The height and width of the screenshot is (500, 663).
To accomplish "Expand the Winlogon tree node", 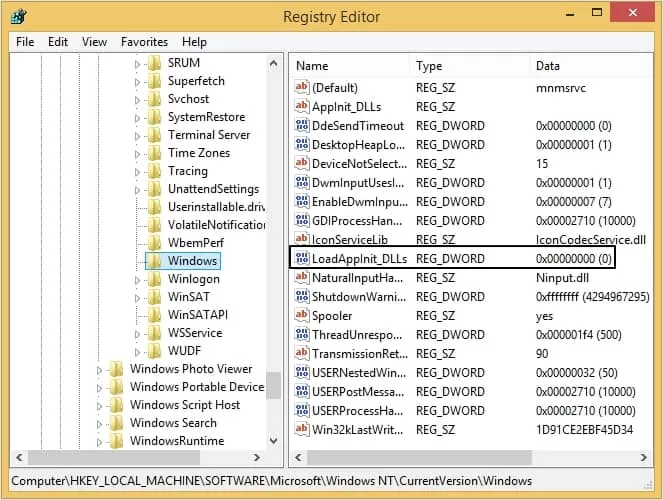I will [137, 280].
